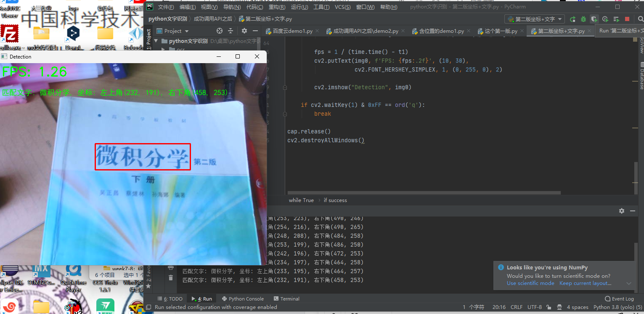Click '4 spaces' indent setting
Screen dimensions: 644x314
(x=578, y=307)
